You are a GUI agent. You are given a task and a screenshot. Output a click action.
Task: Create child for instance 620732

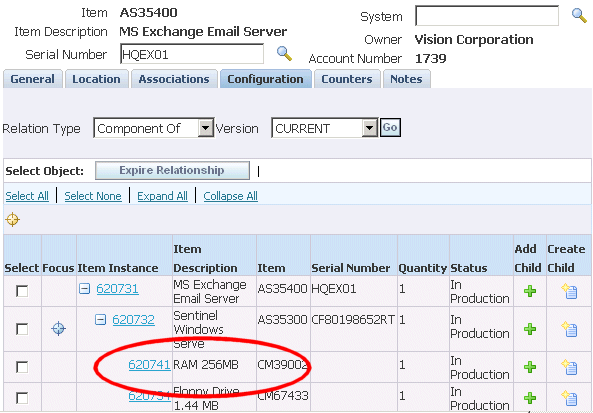click(570, 329)
